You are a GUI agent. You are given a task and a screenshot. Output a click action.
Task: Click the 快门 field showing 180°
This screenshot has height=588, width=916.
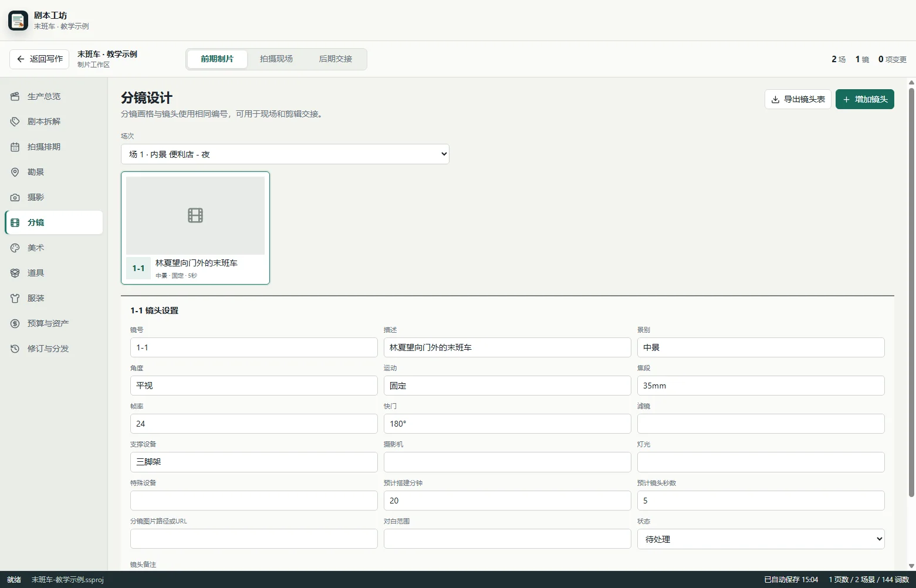click(x=508, y=424)
